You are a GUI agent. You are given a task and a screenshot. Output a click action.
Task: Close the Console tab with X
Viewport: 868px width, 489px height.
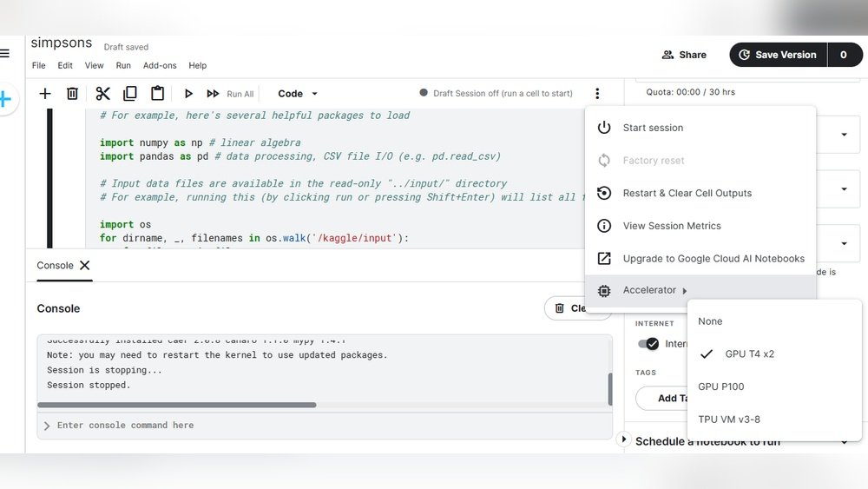pyautogui.click(x=84, y=266)
